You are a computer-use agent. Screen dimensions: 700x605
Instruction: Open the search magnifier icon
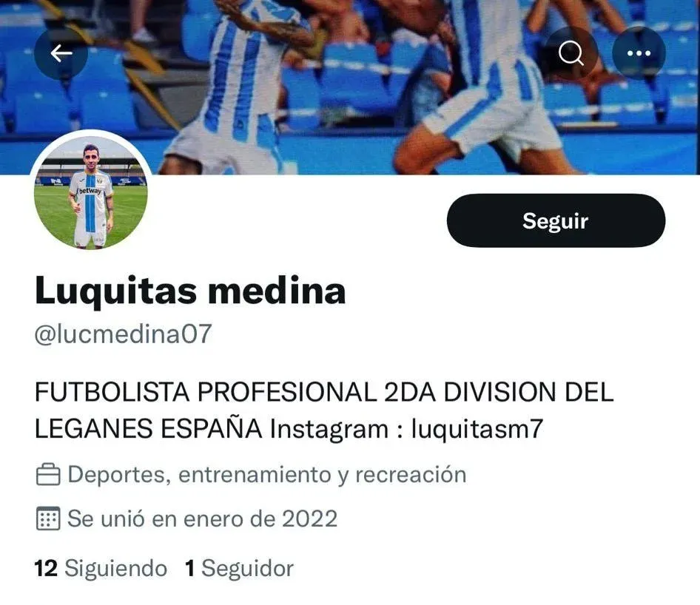[571, 53]
